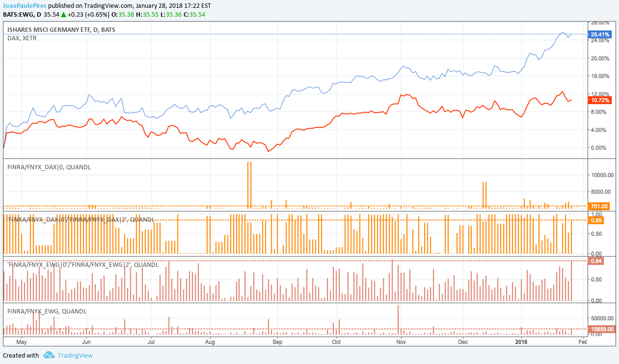Click the tallest August DAX volume spike
This screenshot has width=619, height=364.
coord(249,185)
